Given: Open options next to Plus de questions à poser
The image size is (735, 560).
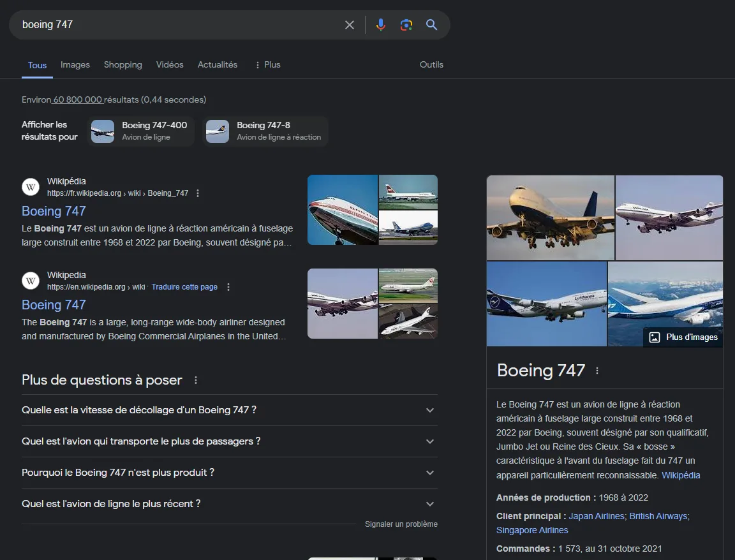Looking at the screenshot, I should click(196, 380).
